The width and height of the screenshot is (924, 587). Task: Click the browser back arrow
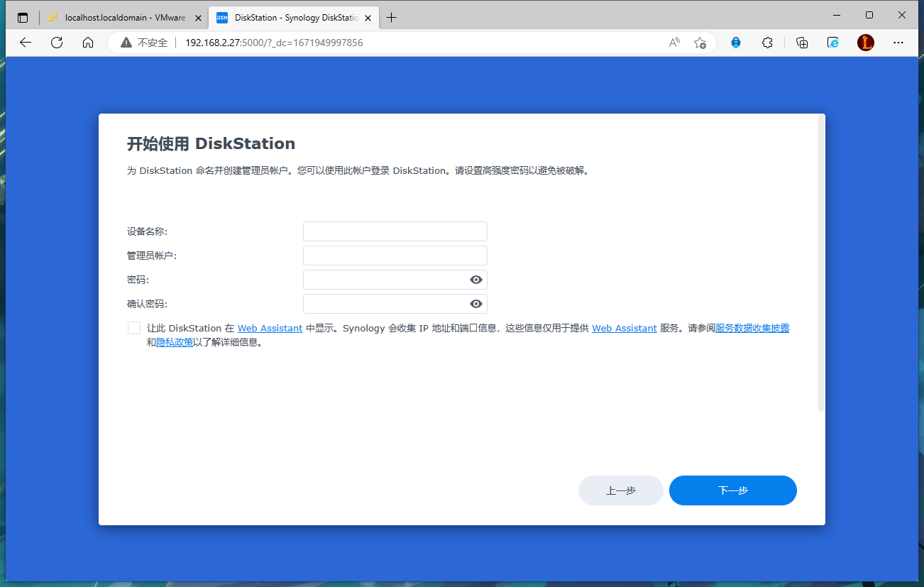coord(26,43)
